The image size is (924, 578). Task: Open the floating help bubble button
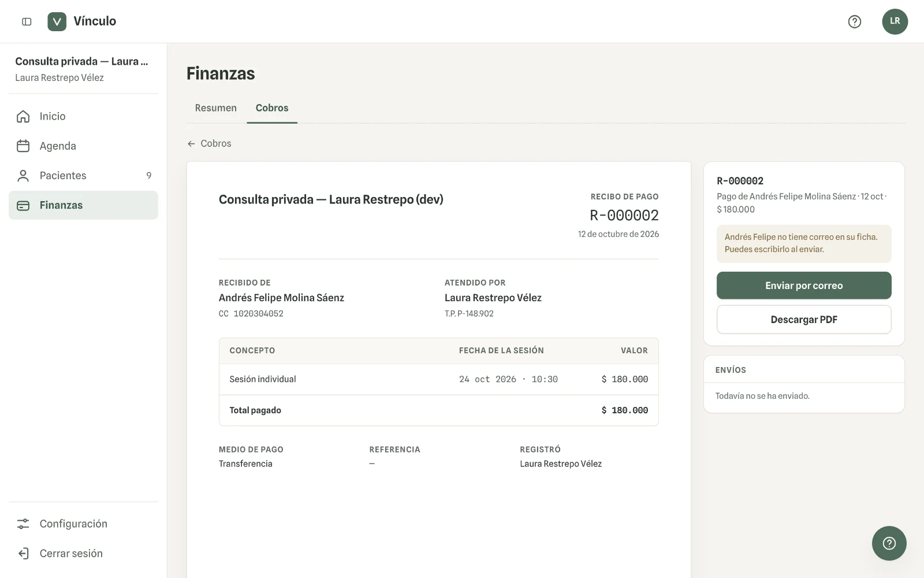coord(889,543)
